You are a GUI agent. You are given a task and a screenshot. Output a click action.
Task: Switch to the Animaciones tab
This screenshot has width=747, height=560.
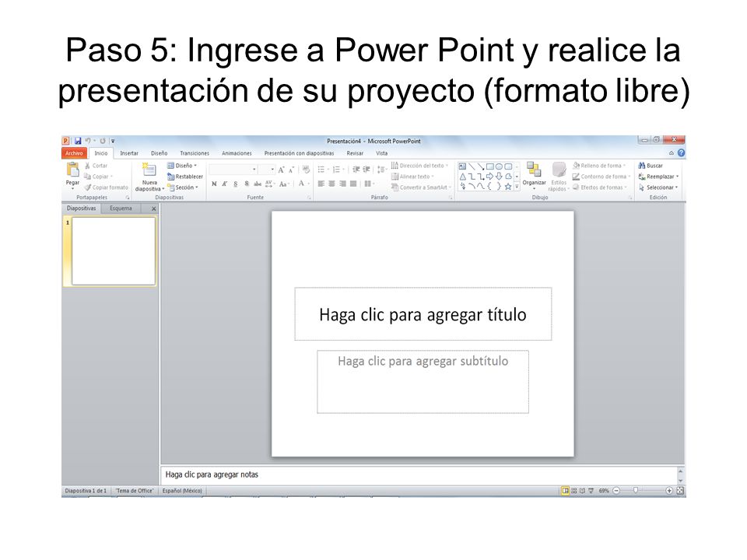point(237,153)
